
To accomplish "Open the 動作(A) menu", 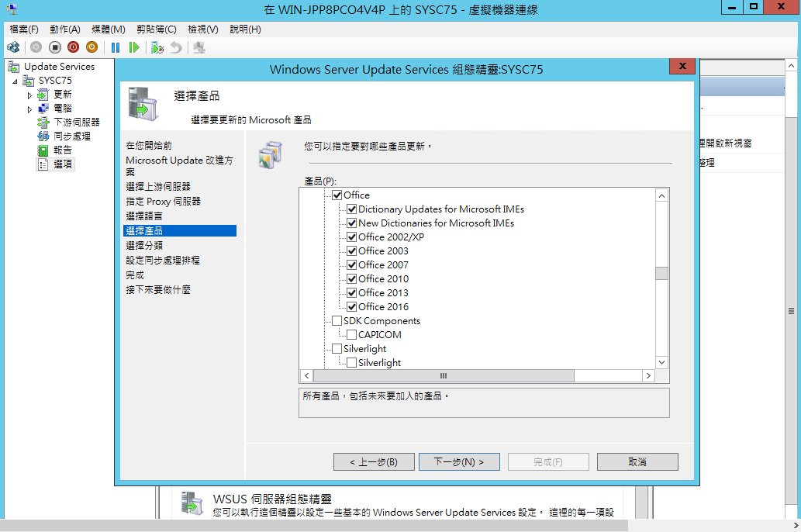I will [x=65, y=29].
